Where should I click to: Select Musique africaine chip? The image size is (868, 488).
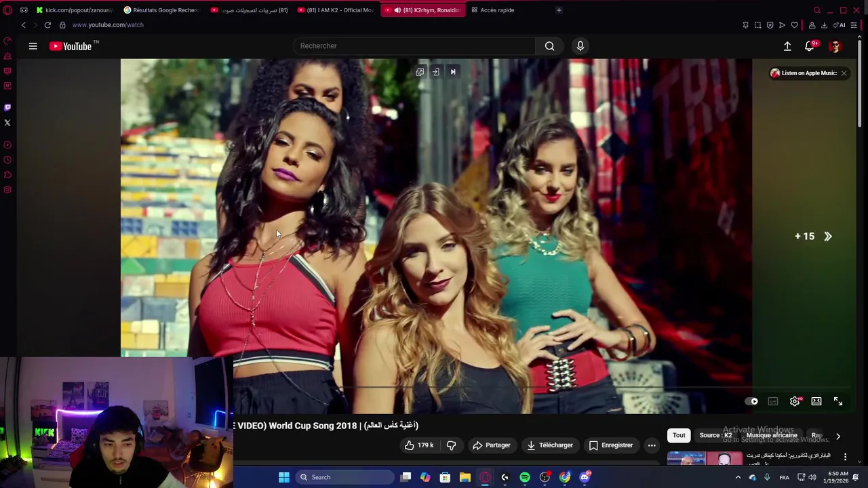click(x=772, y=435)
